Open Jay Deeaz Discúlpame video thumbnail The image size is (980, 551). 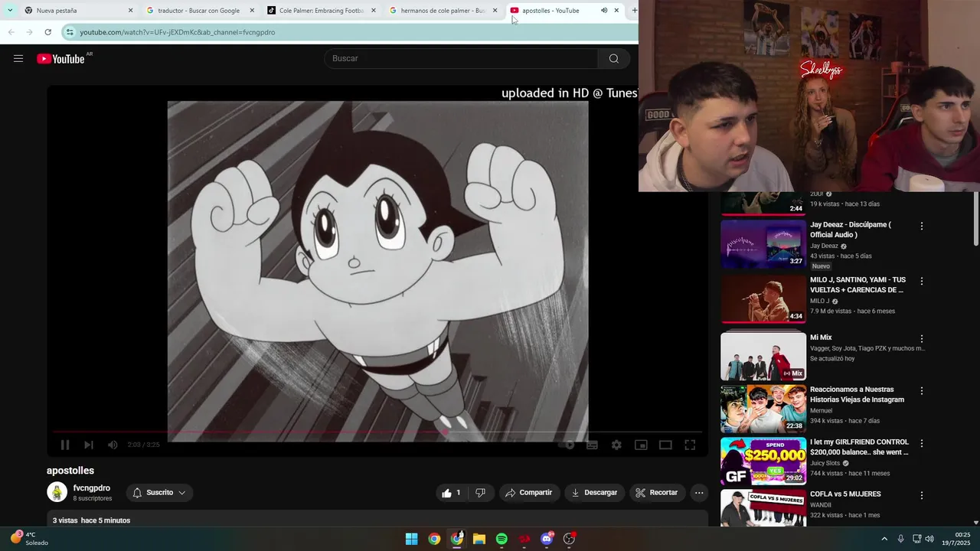click(x=763, y=244)
